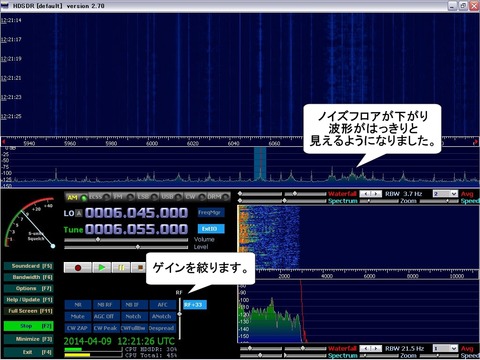Open Help / Update [F1]
480x360 pixels.
[x=28, y=300]
